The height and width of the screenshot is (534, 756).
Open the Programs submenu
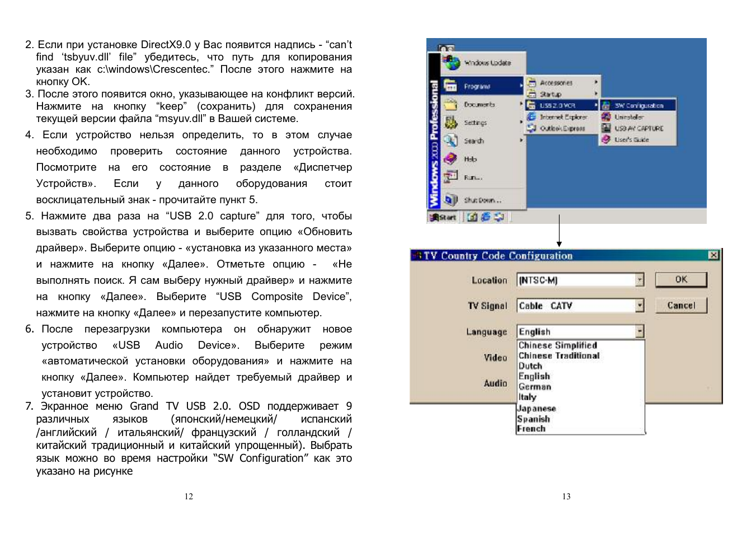(x=483, y=86)
